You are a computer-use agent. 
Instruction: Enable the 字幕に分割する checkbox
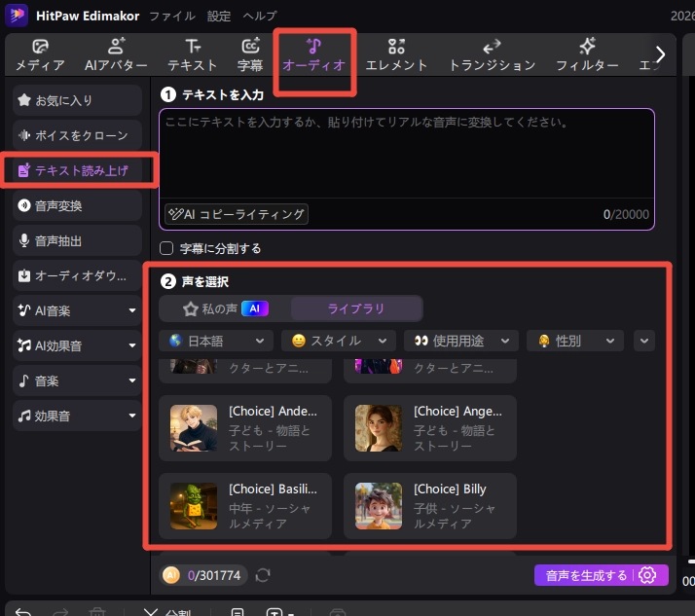pos(166,248)
